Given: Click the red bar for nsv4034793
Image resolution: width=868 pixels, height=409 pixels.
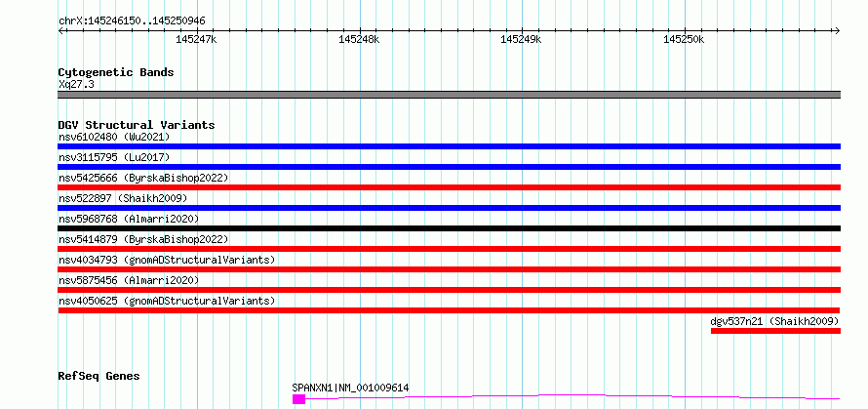Looking at the screenshot, I should tap(450, 269).
